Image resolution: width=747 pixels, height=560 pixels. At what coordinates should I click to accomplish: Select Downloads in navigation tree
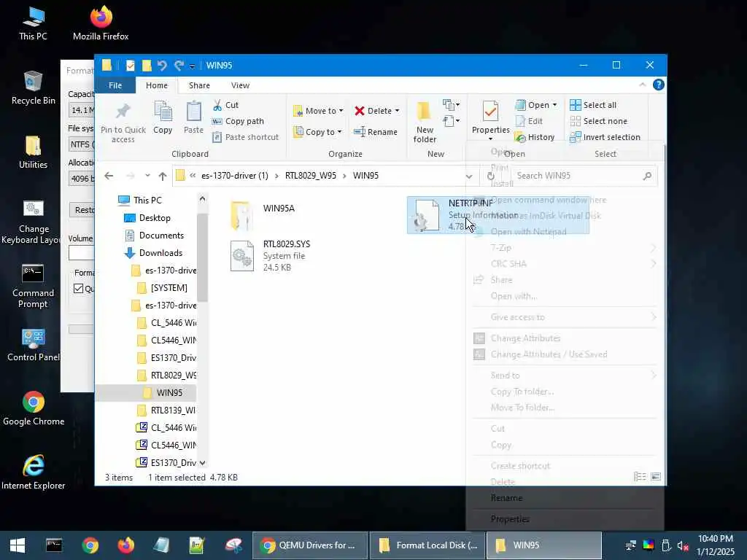(160, 253)
